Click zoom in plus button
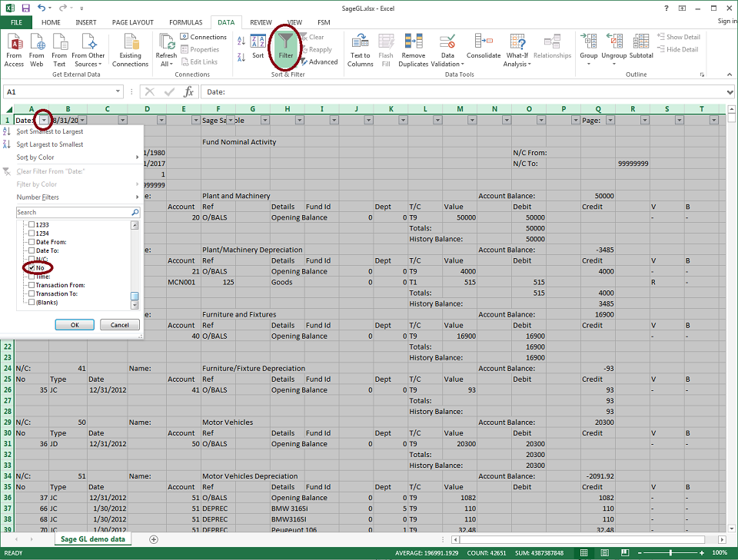Viewport: 738px width, 560px height. click(702, 553)
